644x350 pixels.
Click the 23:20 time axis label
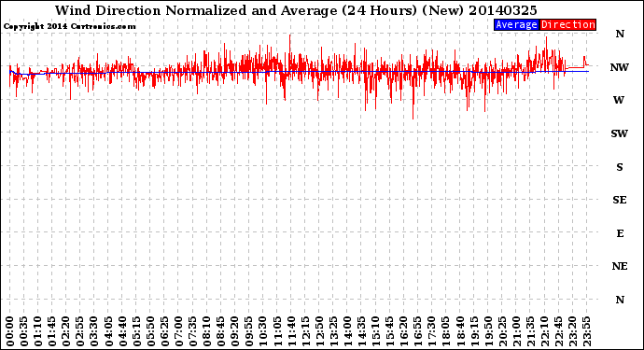click(572, 331)
